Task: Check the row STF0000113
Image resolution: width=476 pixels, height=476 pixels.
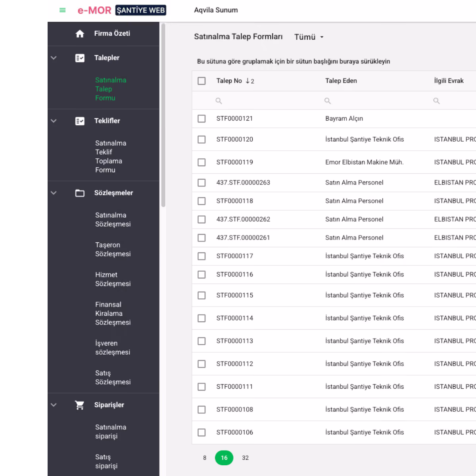Action: coord(202,341)
